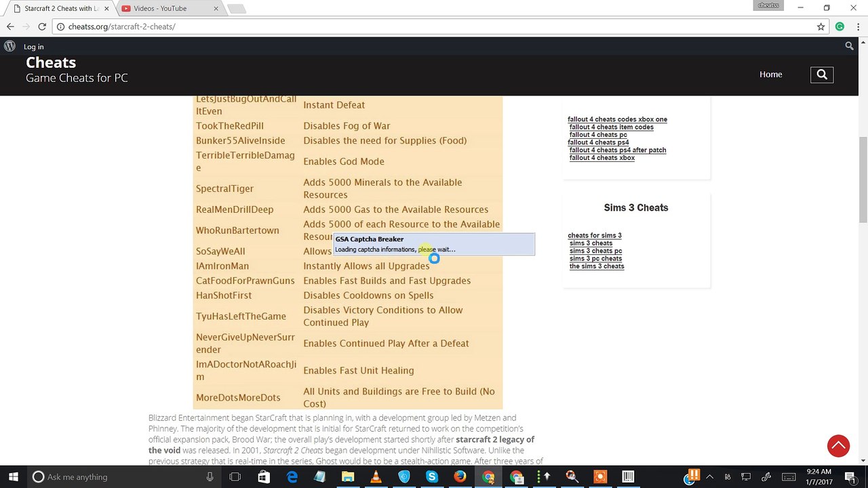Screen dimensions: 868x488
Task: Open the Grammarly extension icon
Action: tap(840, 26)
